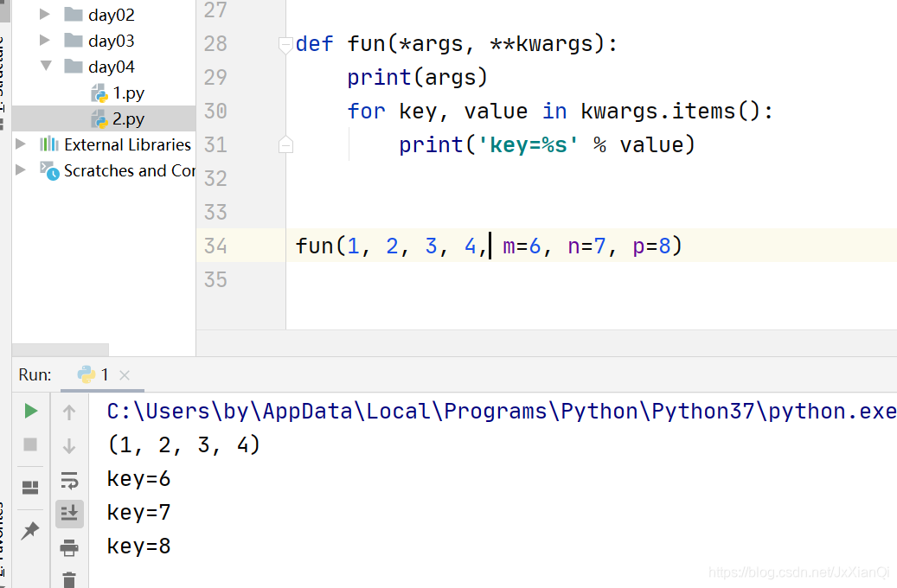This screenshot has height=588, width=897.
Task: Click print(args) on line 29
Action: tap(418, 77)
